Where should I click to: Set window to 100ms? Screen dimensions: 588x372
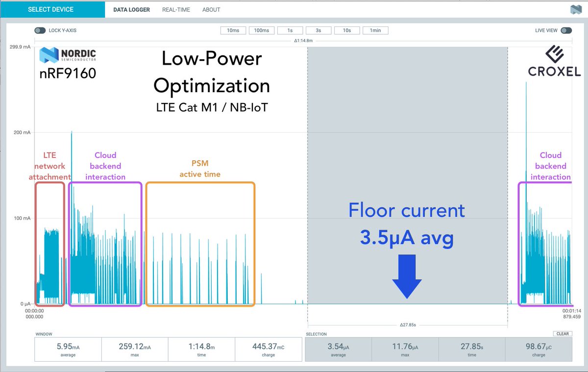click(261, 30)
